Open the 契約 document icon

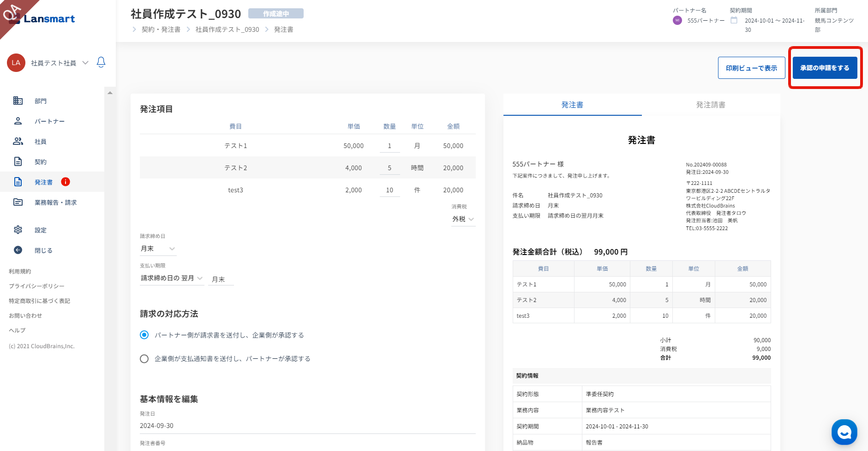[x=18, y=161]
